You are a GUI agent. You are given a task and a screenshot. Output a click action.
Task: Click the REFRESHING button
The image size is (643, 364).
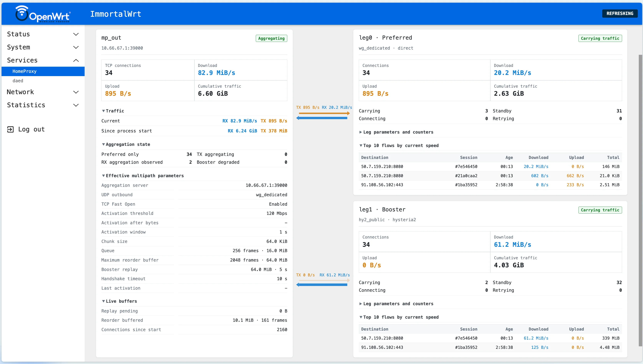point(620,13)
